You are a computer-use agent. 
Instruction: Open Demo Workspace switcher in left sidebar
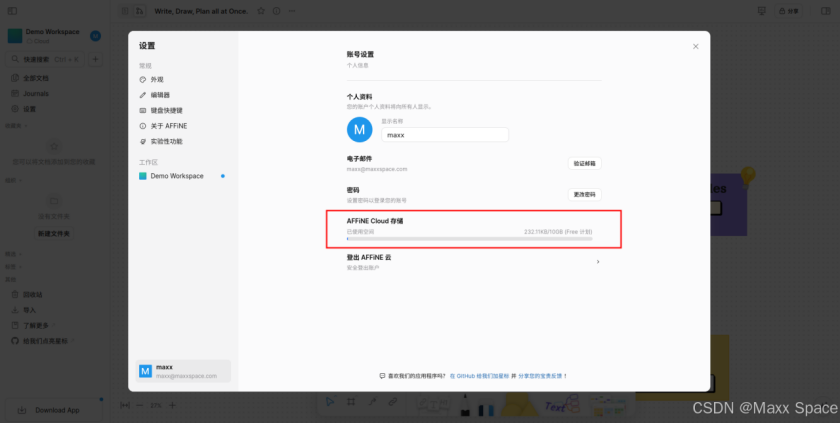[45, 36]
